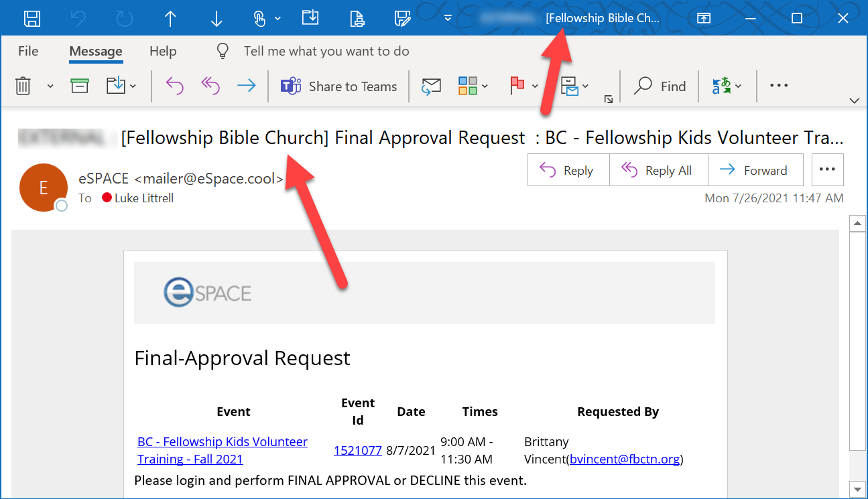The height and width of the screenshot is (499, 868).
Task: Click the eSPACE sender avatar circle
Action: [x=44, y=188]
